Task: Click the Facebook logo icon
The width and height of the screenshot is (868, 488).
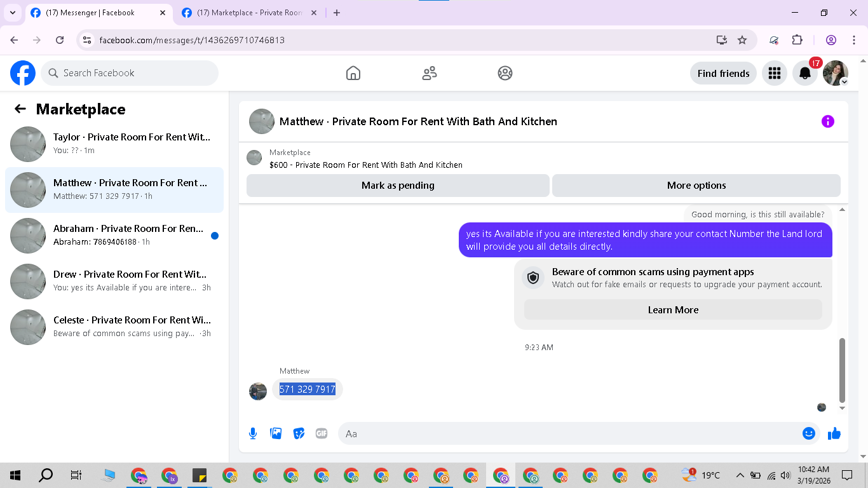Action: pos(23,73)
